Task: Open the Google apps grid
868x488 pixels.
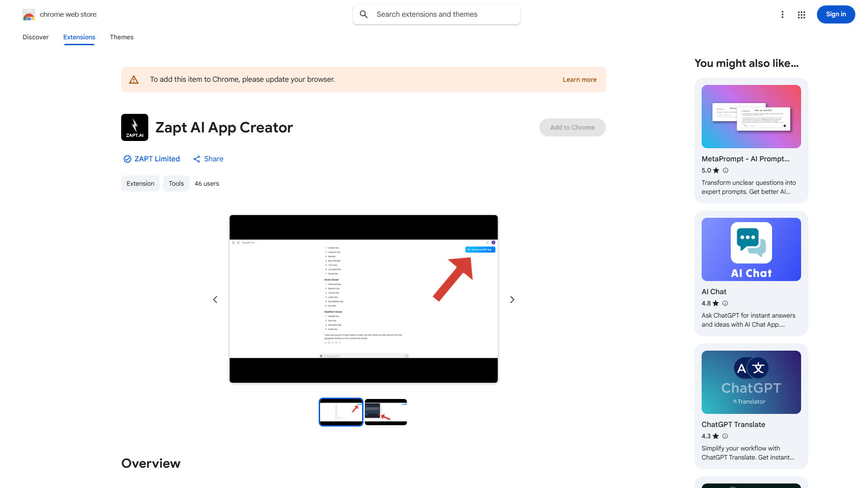Action: pyautogui.click(x=801, y=14)
